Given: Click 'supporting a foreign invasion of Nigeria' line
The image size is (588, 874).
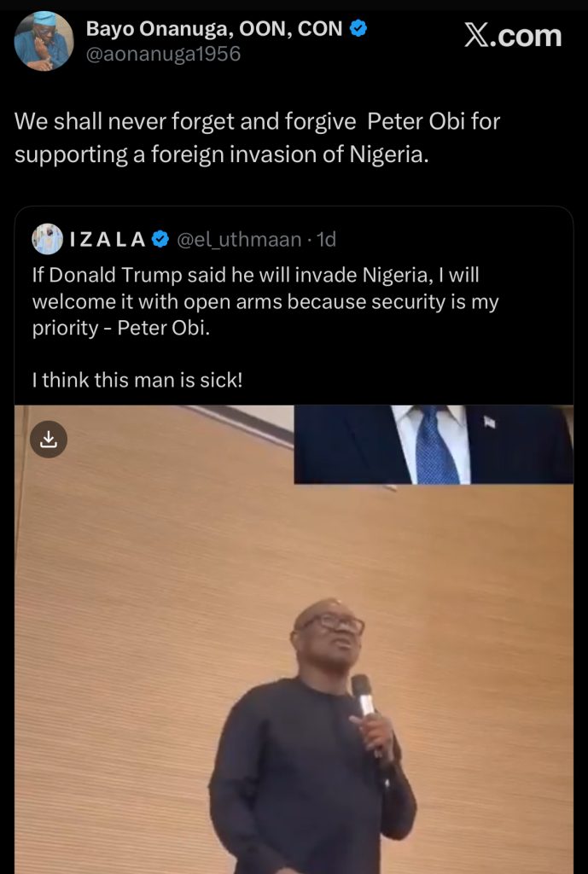Looking at the screenshot, I should (x=219, y=157).
